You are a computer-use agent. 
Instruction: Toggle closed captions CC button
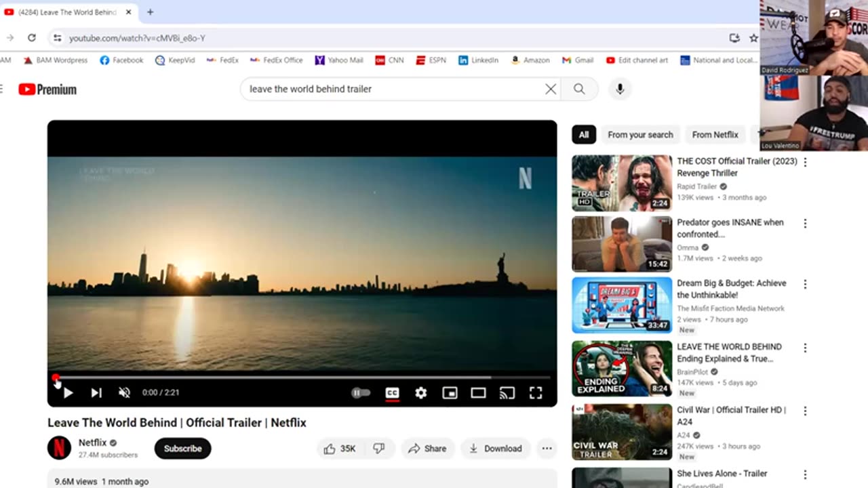[392, 392]
